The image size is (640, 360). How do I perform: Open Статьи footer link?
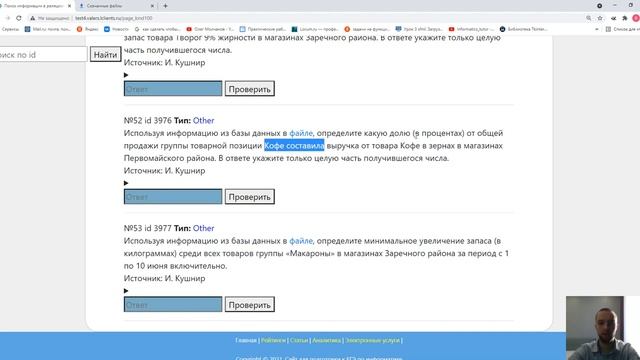coord(299,340)
